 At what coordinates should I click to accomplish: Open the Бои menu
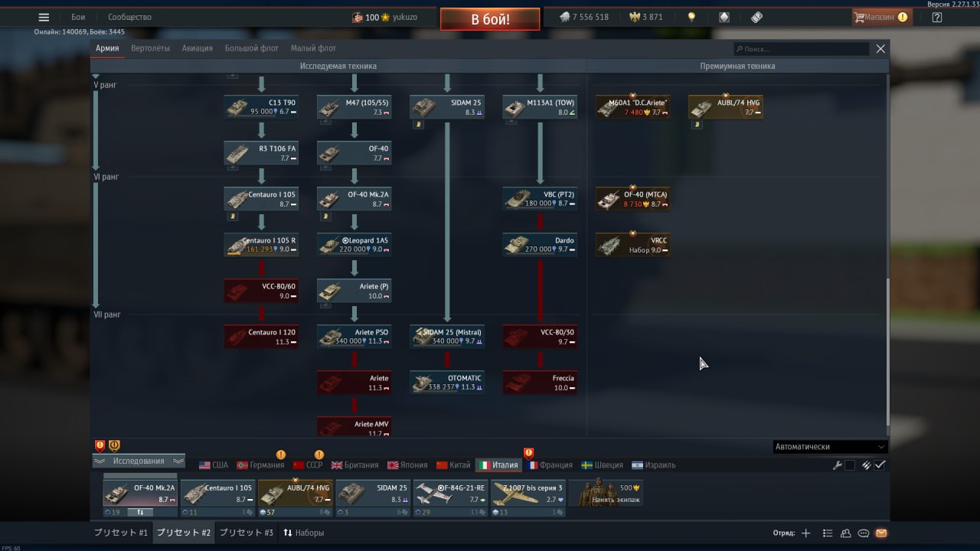(78, 17)
